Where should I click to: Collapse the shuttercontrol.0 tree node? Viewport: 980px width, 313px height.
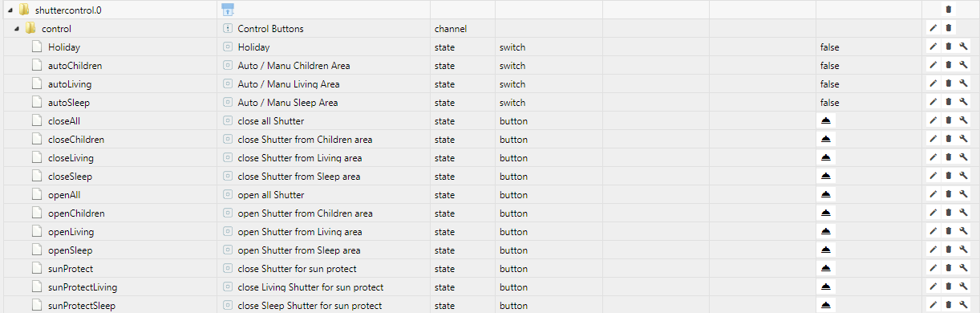coord(8,10)
